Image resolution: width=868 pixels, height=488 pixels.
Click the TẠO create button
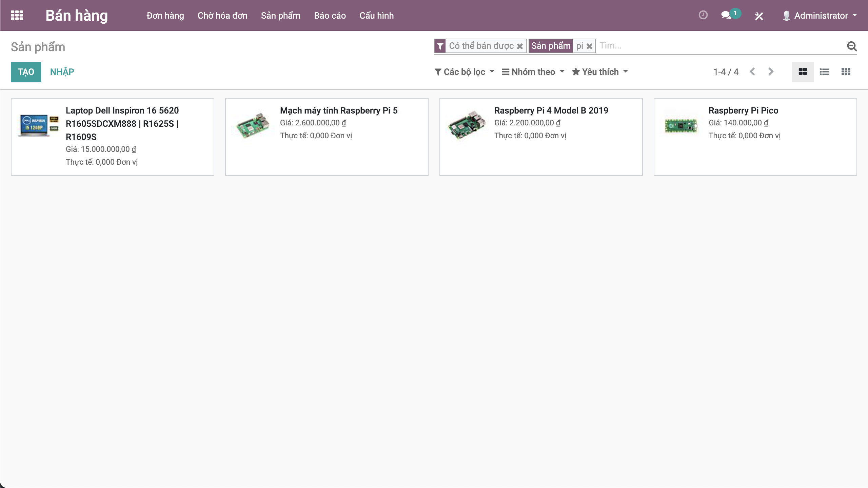point(26,72)
